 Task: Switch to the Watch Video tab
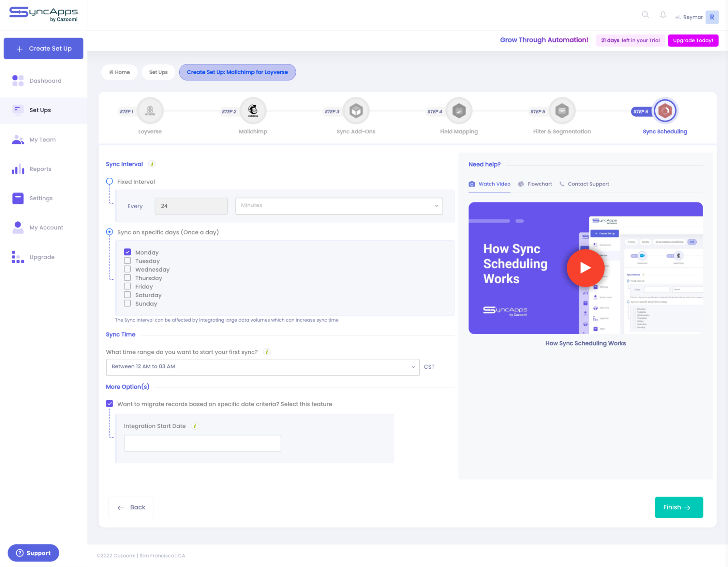click(x=489, y=184)
